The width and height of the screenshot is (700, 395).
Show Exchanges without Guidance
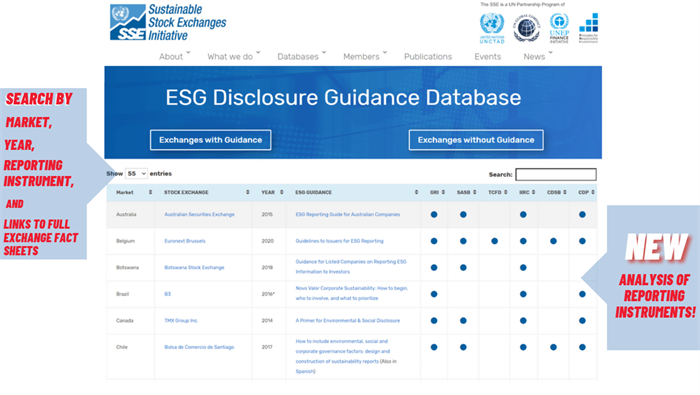(476, 140)
